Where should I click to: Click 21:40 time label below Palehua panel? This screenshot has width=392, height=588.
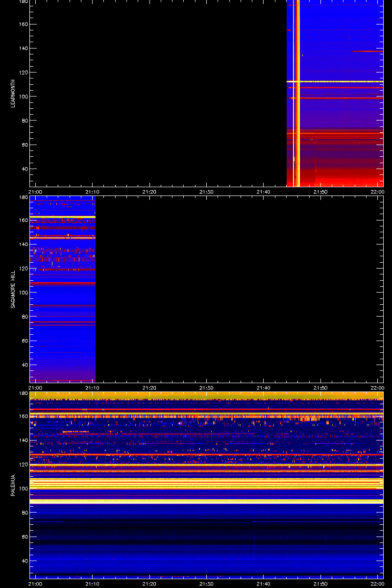click(263, 584)
